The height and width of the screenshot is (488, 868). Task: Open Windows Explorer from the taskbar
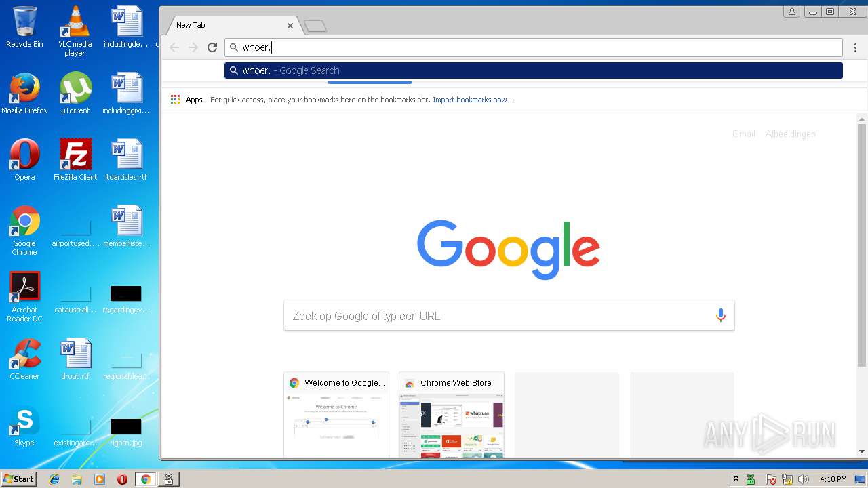(77, 479)
